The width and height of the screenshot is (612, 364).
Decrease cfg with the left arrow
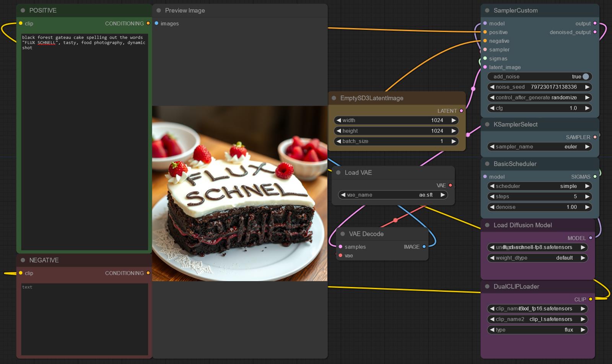[x=492, y=108]
